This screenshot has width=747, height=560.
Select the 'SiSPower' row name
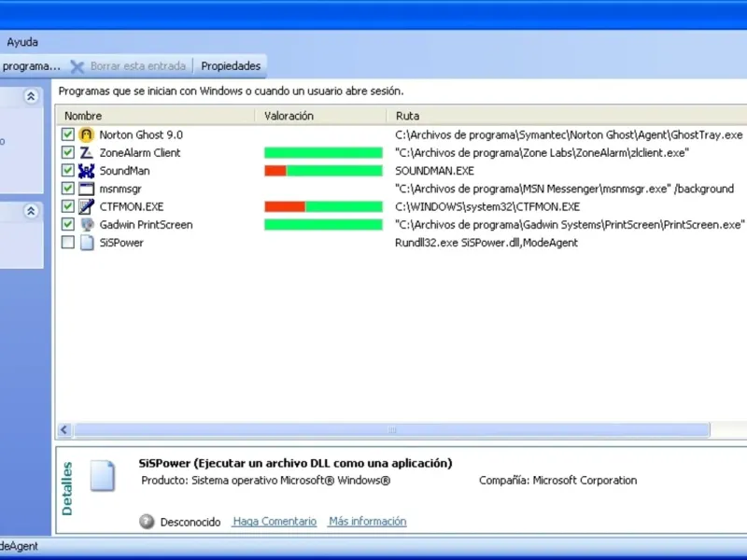[x=121, y=243]
